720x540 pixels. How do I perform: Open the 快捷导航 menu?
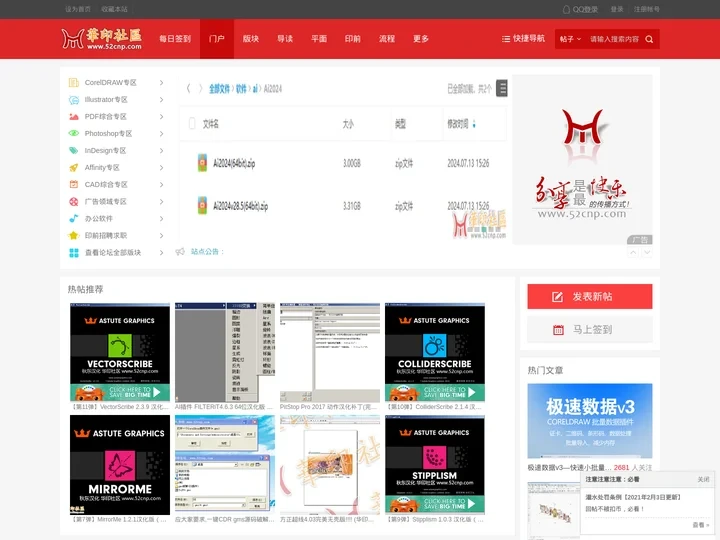(x=523, y=39)
